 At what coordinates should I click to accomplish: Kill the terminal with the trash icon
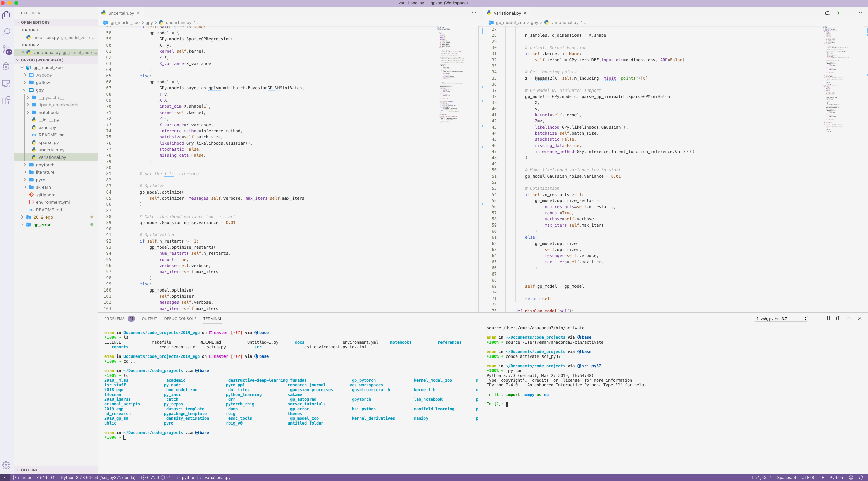[837, 318]
